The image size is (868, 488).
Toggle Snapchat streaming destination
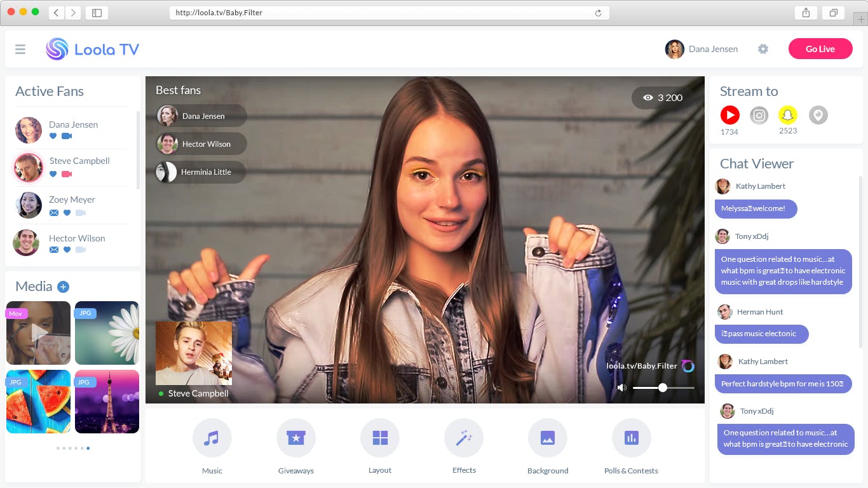tap(788, 115)
